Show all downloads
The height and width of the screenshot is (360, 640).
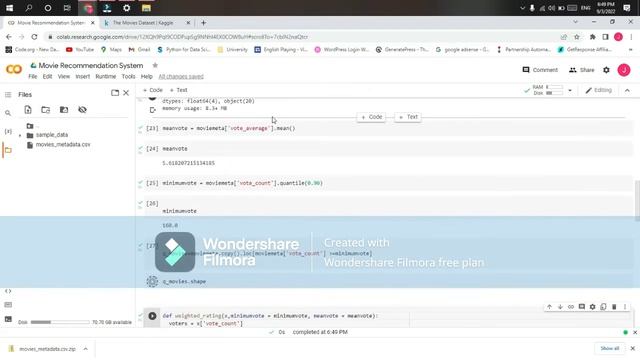tap(610, 349)
